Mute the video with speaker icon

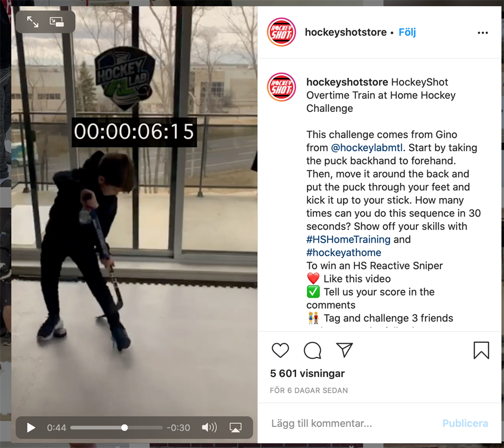click(x=209, y=428)
